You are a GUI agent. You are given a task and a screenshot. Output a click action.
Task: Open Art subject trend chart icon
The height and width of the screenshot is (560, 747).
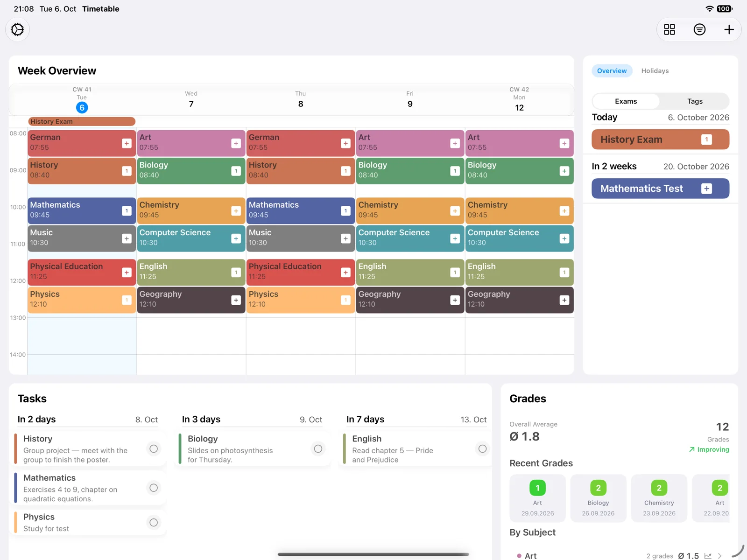coord(708,556)
